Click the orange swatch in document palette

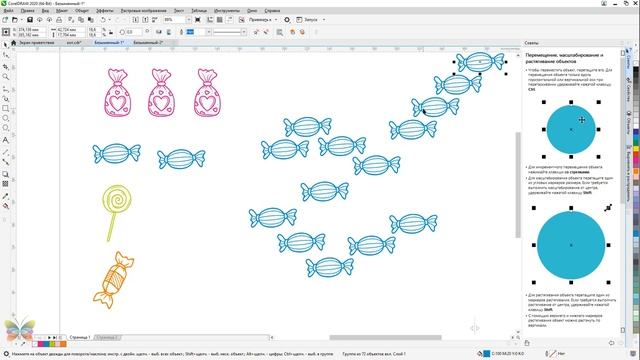pos(63,344)
